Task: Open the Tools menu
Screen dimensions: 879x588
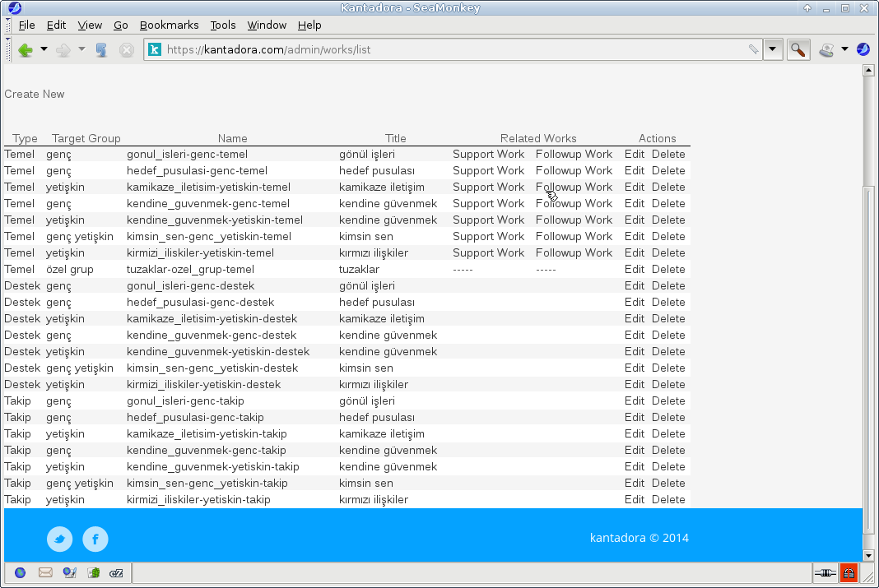Action: pyautogui.click(x=222, y=25)
